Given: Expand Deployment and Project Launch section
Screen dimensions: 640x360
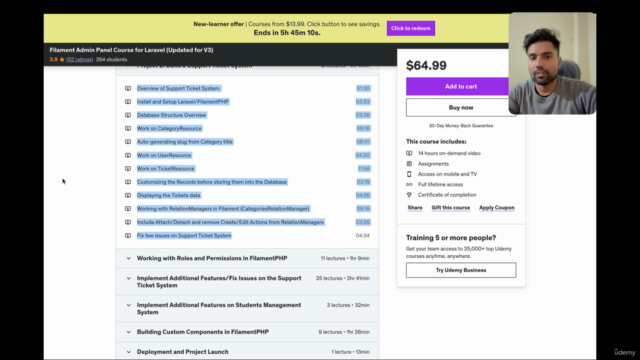Looking at the screenshot, I should pos(247,351).
